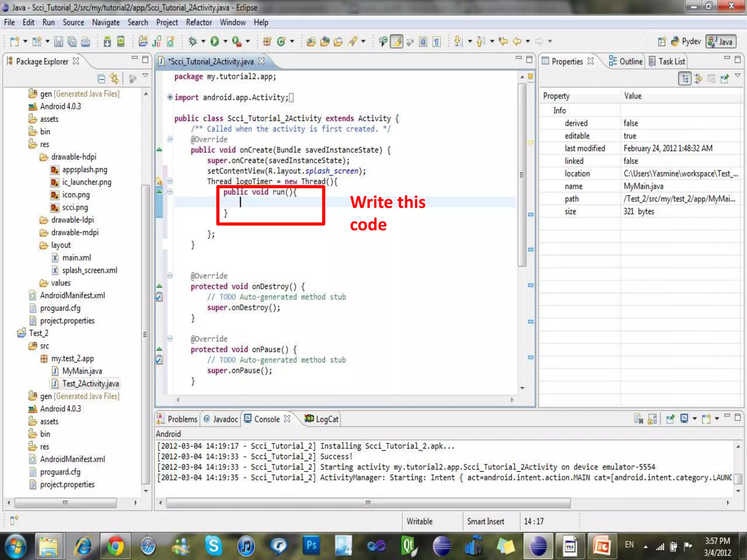Click the Last Edit Location icon
The image size is (747, 560).
click(x=503, y=42)
